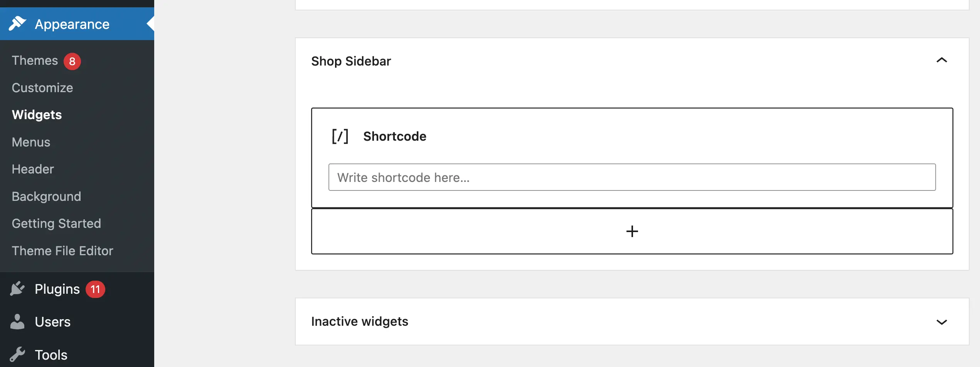Click the Plugins update count badge

click(95, 289)
